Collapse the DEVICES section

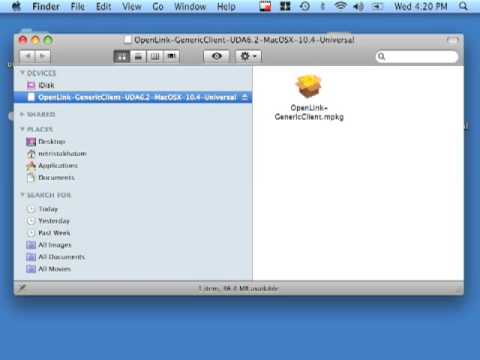22,73
